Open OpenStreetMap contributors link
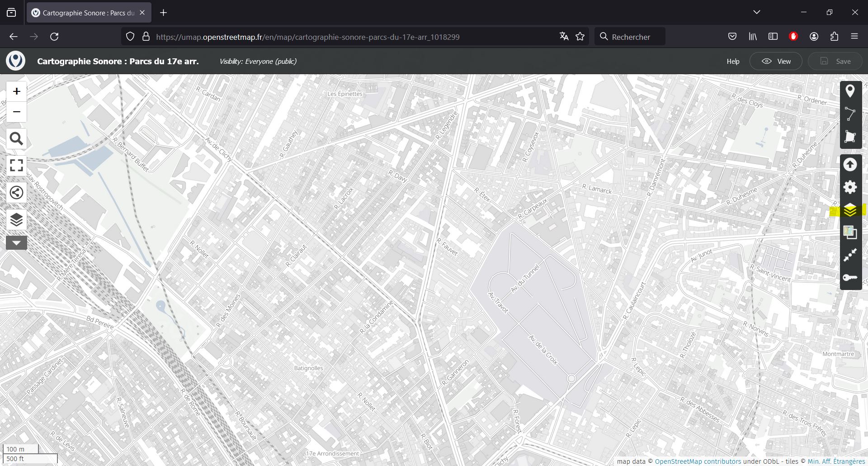 click(698, 461)
